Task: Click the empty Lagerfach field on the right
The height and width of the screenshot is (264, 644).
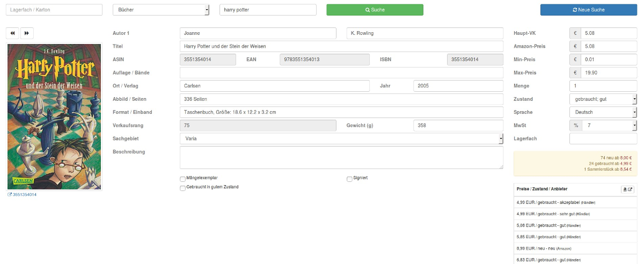Action: pyautogui.click(x=603, y=138)
